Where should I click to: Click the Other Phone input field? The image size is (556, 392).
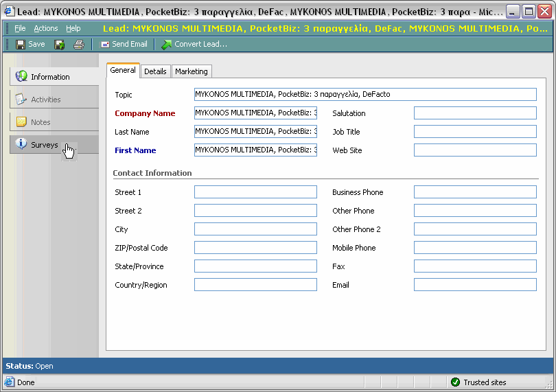click(475, 210)
